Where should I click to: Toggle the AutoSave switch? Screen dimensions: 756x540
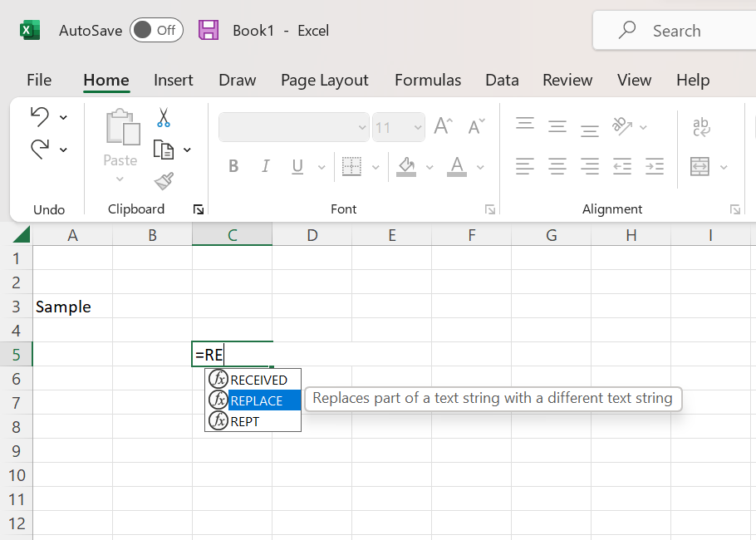156,31
